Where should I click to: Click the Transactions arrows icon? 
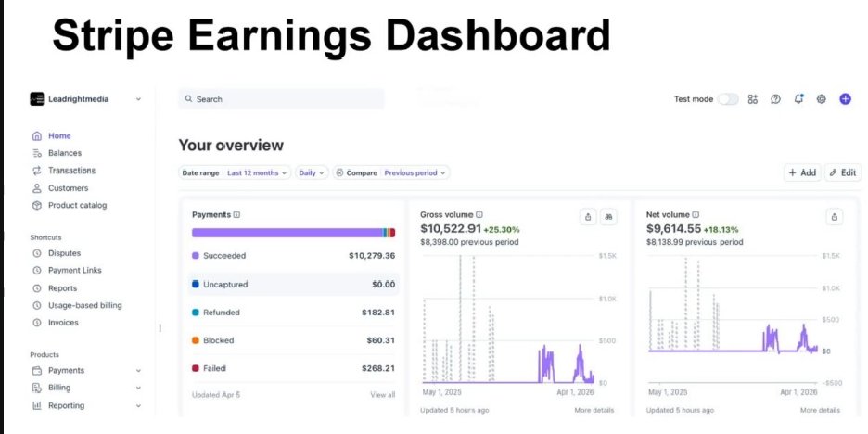(x=37, y=171)
